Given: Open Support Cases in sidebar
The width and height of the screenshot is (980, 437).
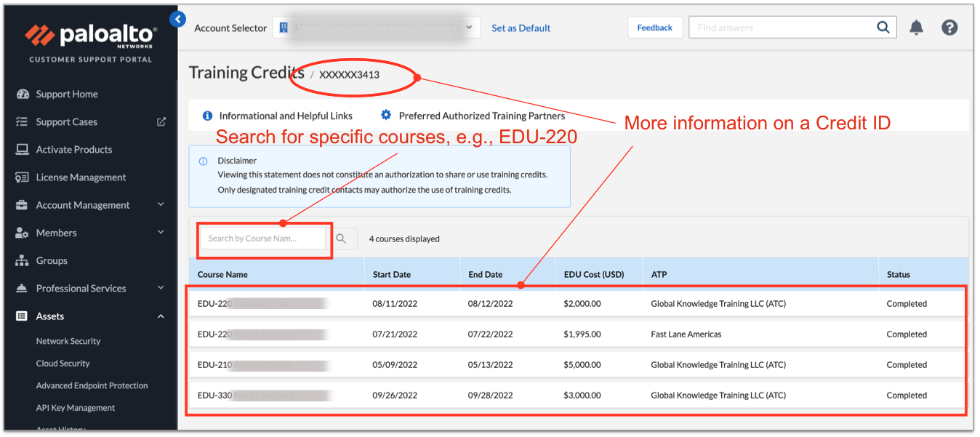Looking at the screenshot, I should (66, 122).
